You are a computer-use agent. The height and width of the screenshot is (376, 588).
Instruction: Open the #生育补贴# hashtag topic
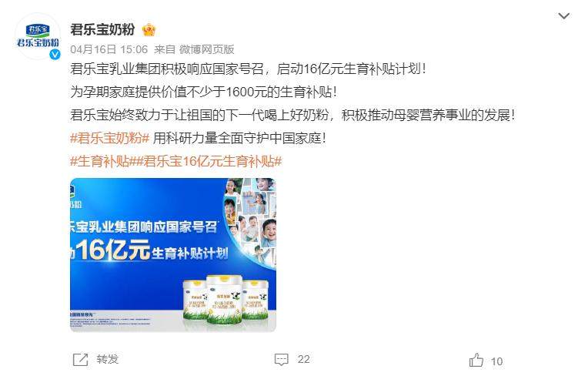(100, 161)
